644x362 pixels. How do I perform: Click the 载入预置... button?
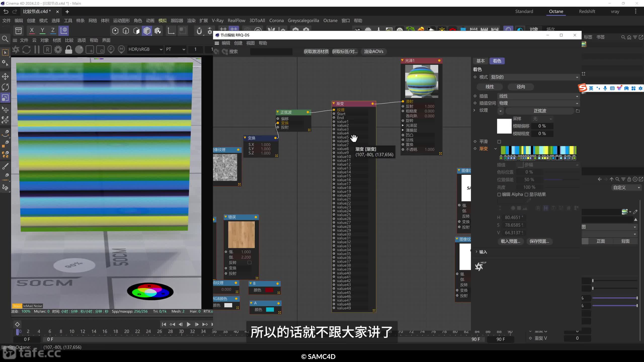tap(510, 241)
